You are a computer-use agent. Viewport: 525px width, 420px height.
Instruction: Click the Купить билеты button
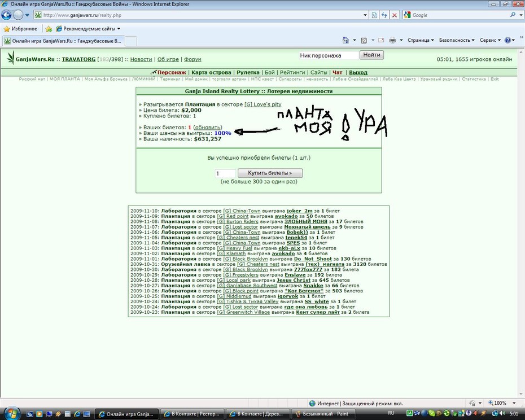pos(270,173)
